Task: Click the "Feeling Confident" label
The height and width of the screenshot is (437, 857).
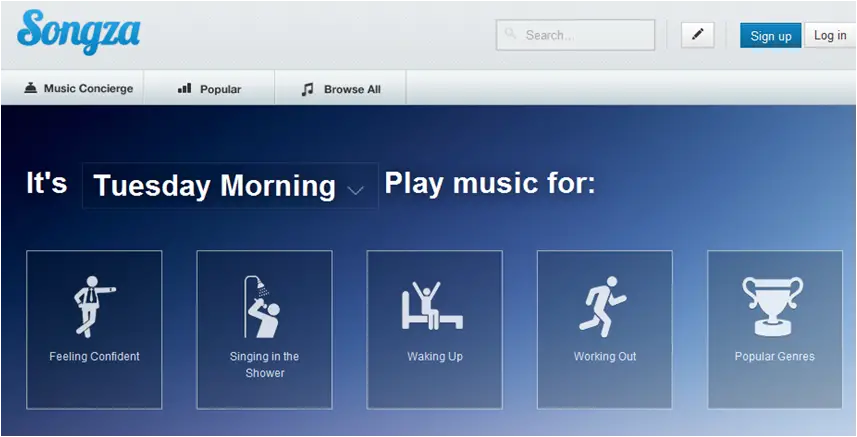Action: click(x=95, y=357)
